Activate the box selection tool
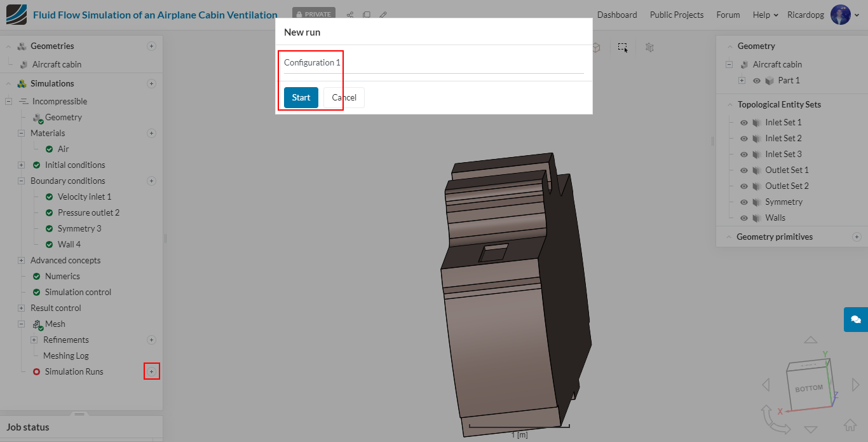The image size is (868, 442). pos(623,47)
